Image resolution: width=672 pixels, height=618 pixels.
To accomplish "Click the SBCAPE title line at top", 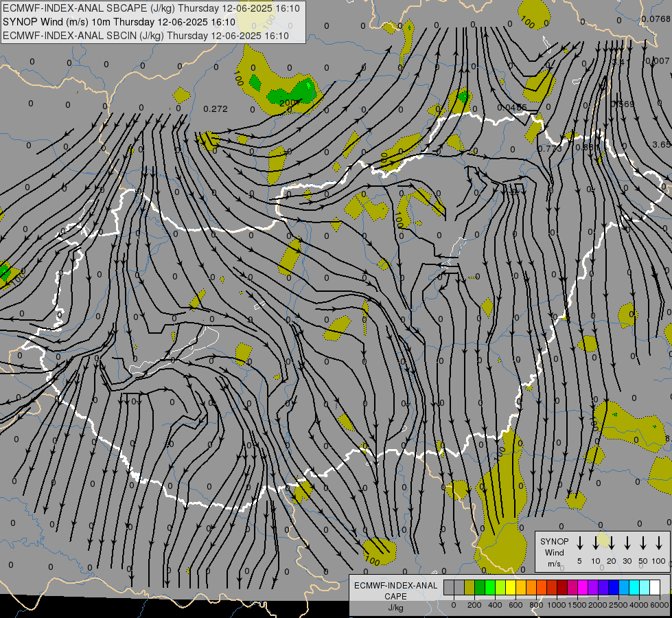I will pos(151,8).
